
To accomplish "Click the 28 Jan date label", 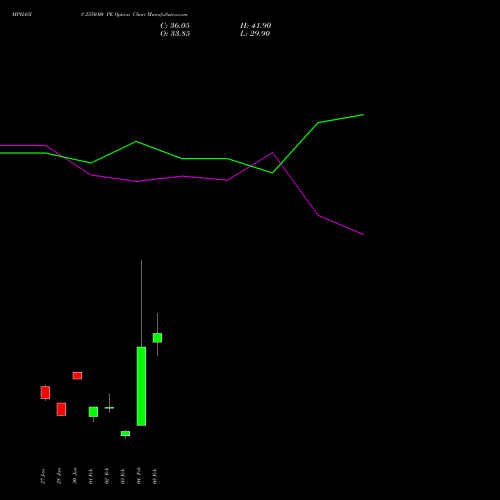I will click(x=59, y=476).
